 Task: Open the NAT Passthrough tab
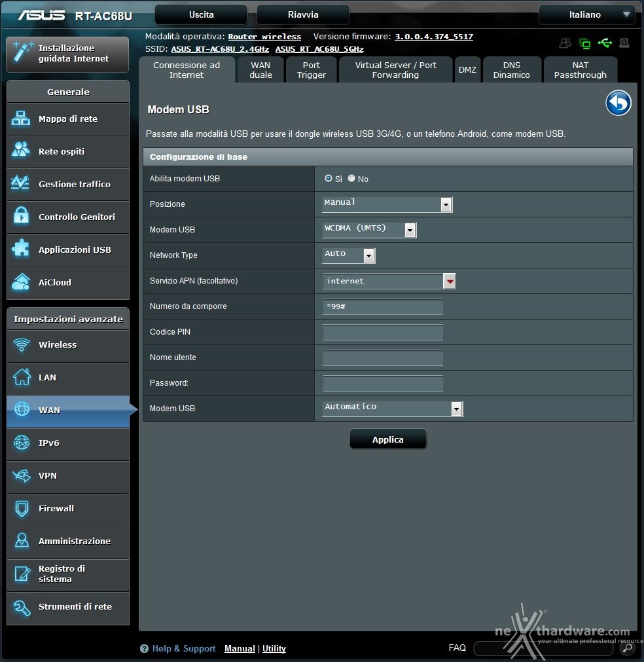click(x=581, y=70)
